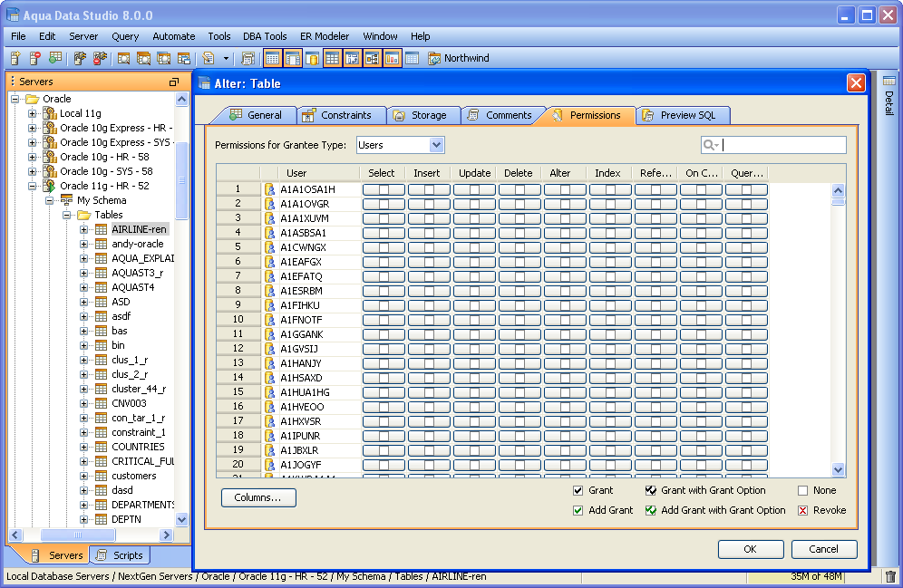
Task: Click the server icon with red minus
Action: point(35,58)
